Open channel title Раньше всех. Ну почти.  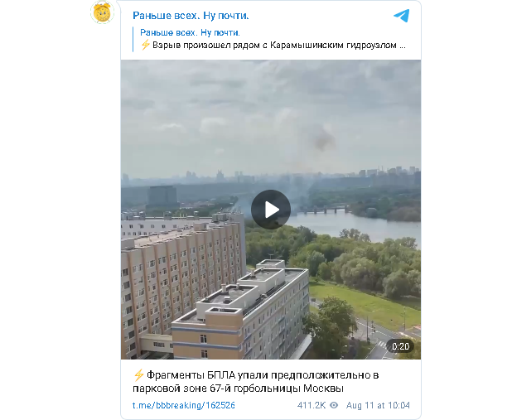(191, 16)
